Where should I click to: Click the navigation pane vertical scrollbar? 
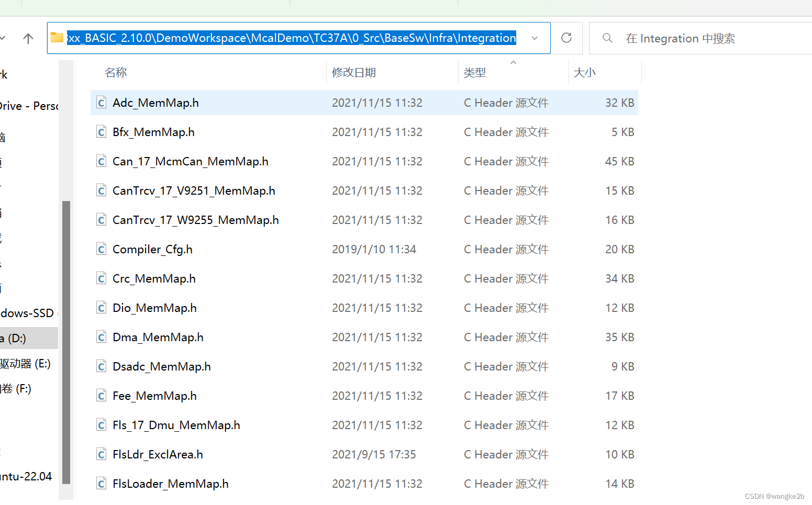(66, 342)
